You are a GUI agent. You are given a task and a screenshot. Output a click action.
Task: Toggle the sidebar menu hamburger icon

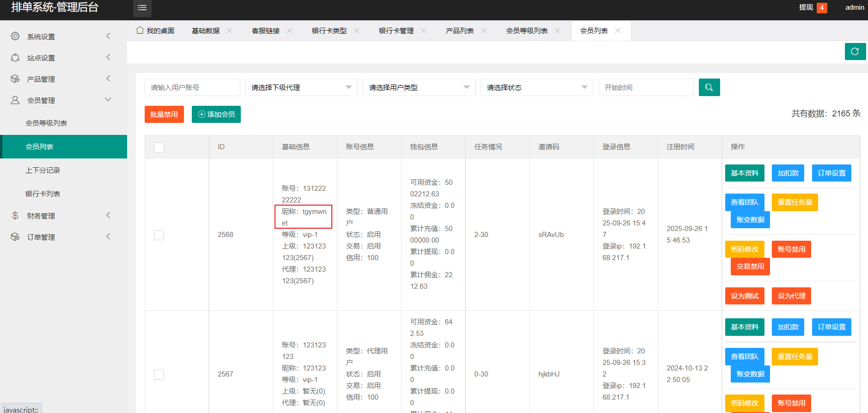142,8
